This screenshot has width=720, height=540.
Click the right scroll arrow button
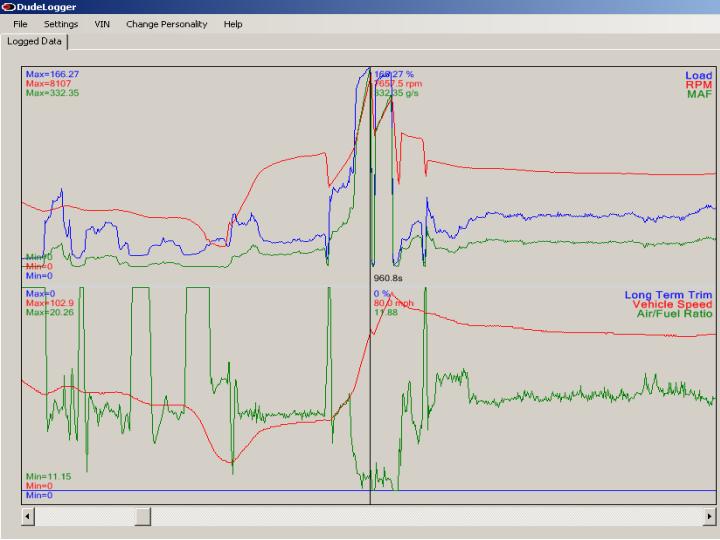[709, 517]
